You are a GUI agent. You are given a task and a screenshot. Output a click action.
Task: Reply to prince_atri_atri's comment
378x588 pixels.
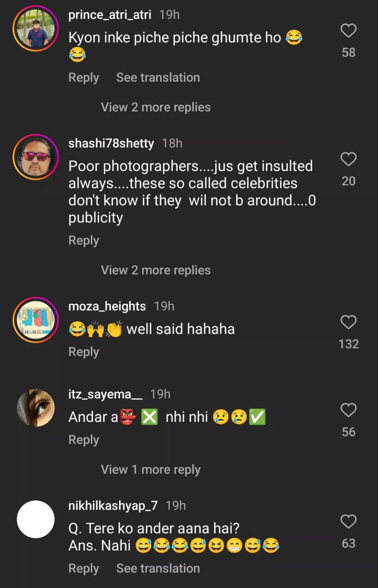coord(84,78)
